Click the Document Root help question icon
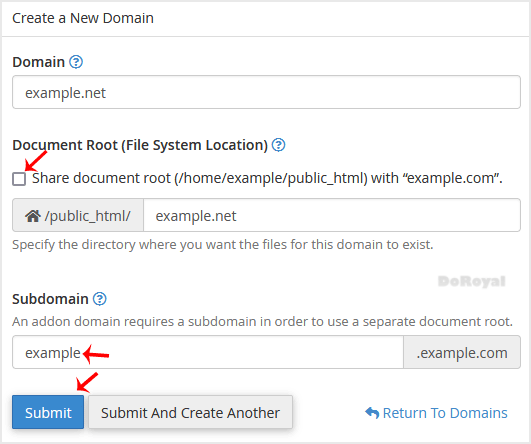 279,145
